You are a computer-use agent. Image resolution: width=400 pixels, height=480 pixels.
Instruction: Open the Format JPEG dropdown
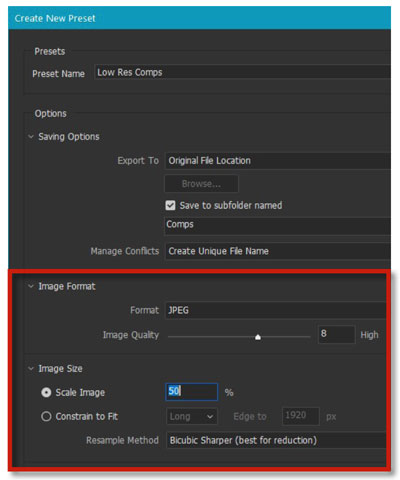pos(275,310)
